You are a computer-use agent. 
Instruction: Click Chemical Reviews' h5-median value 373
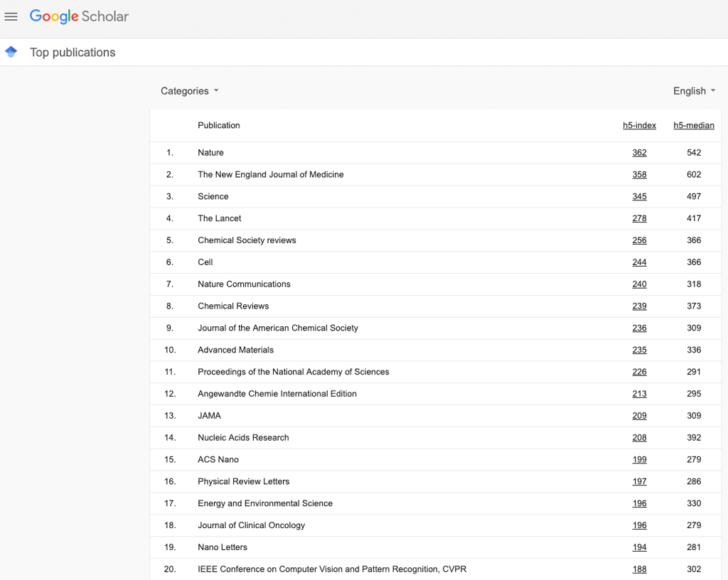tap(694, 306)
